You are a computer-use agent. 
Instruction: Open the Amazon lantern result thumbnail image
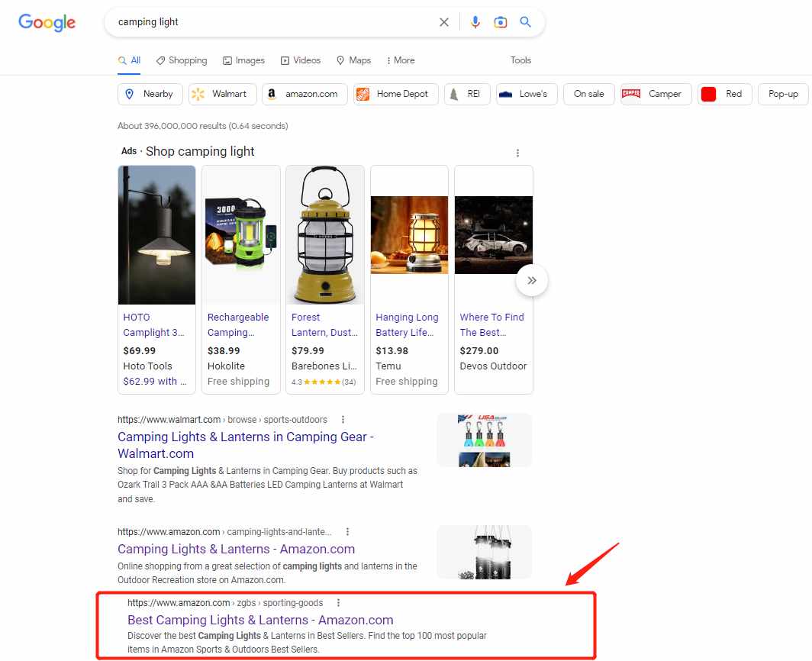484,552
